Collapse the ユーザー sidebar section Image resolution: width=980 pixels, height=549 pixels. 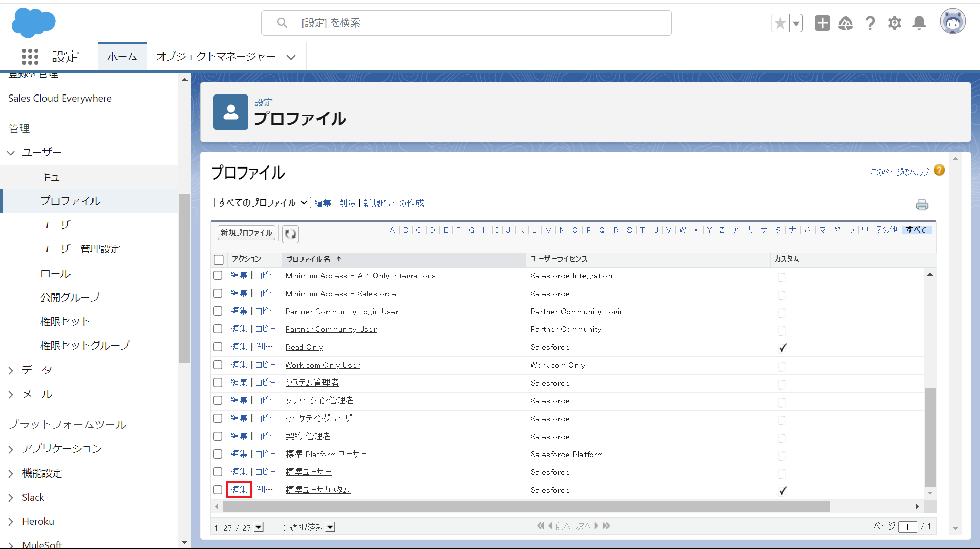[x=11, y=153]
